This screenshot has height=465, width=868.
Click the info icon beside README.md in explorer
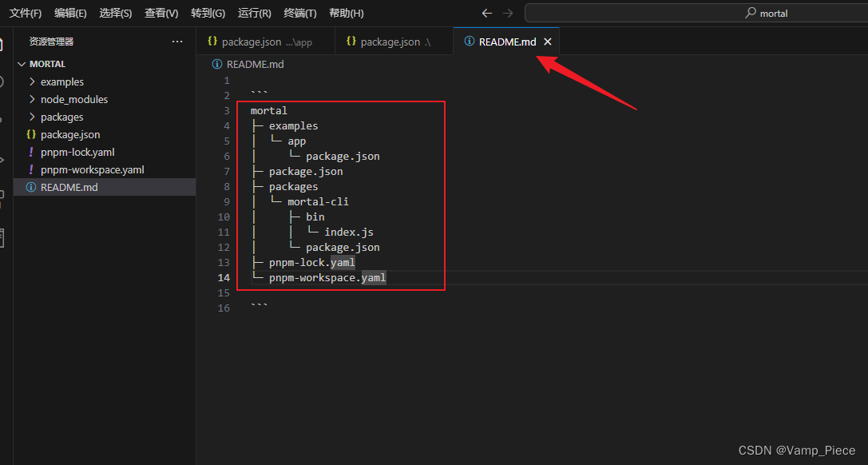point(31,187)
